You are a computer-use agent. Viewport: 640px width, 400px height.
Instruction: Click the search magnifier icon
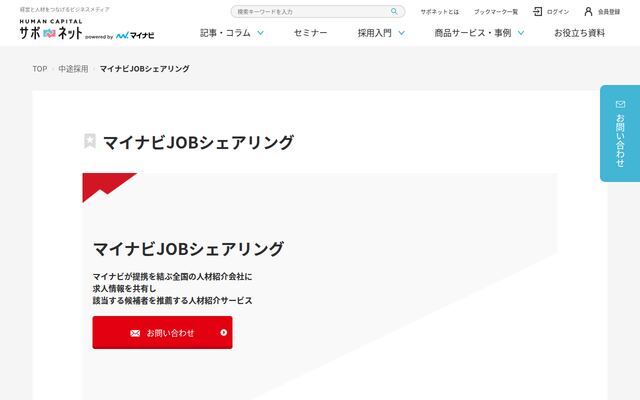pos(394,11)
